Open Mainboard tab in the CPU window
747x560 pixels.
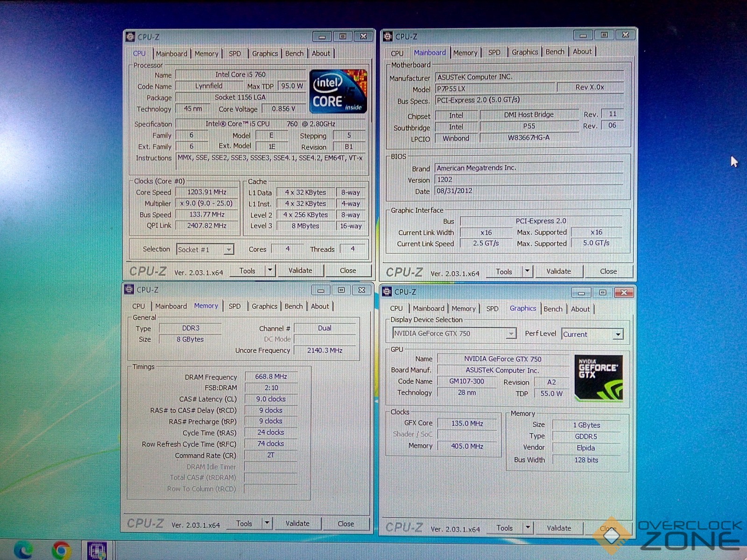click(171, 54)
